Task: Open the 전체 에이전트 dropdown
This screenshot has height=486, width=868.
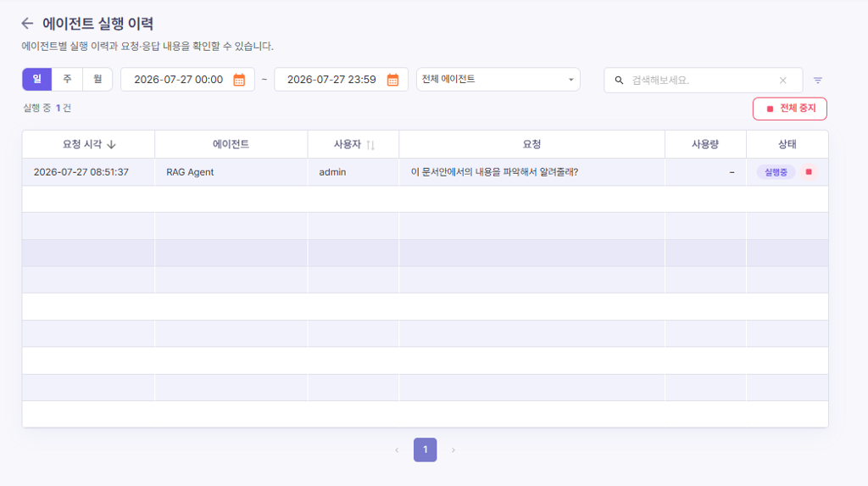Action: click(498, 79)
